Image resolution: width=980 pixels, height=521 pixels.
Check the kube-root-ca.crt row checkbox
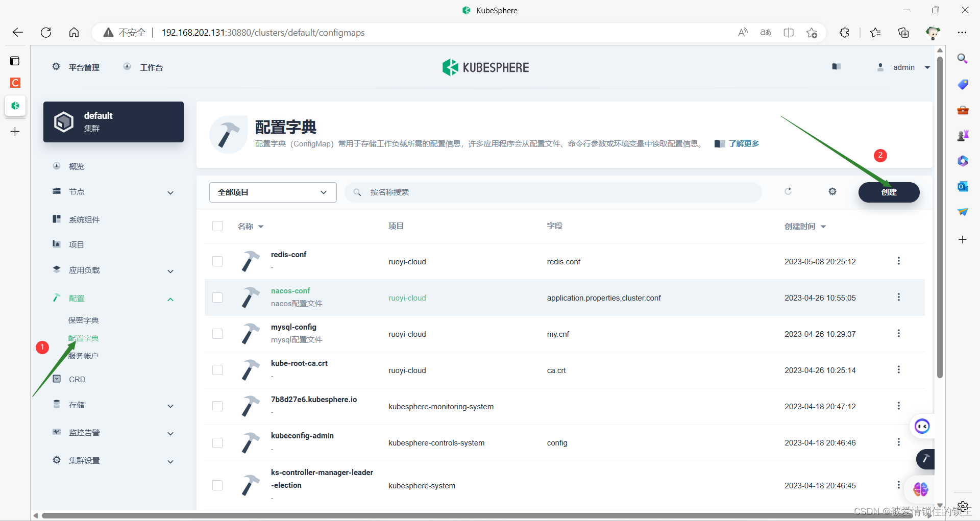coord(217,370)
